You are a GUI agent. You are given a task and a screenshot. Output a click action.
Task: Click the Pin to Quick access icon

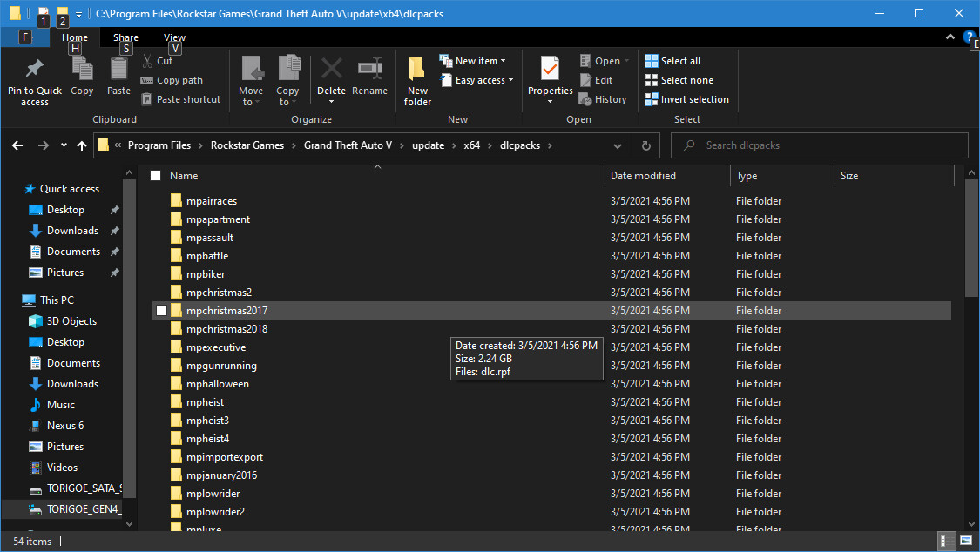pos(34,68)
